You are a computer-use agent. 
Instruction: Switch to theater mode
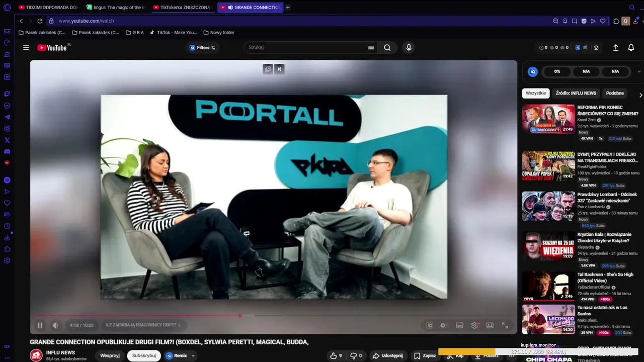click(x=490, y=325)
